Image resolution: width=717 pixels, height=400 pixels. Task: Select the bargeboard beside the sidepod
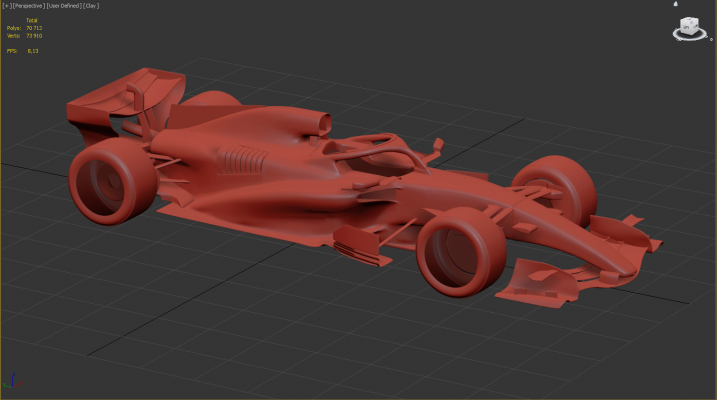[x=359, y=244]
